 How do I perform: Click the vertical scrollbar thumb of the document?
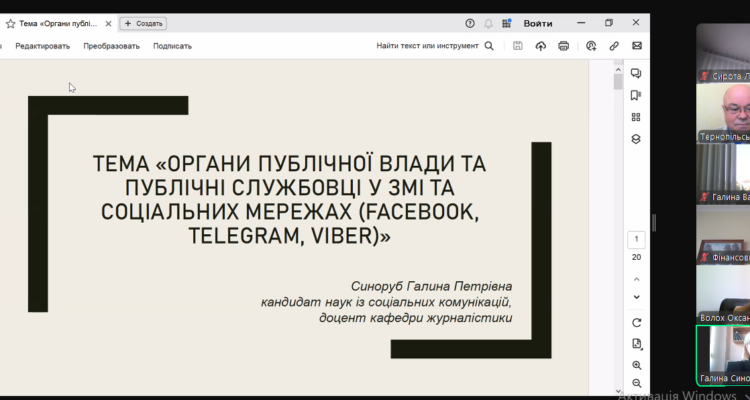[x=618, y=82]
